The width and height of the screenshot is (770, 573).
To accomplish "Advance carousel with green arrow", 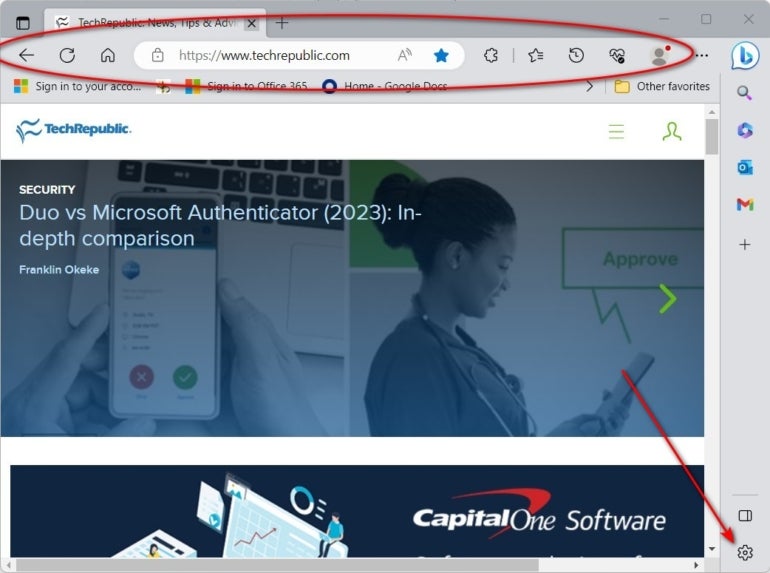I will (668, 299).
